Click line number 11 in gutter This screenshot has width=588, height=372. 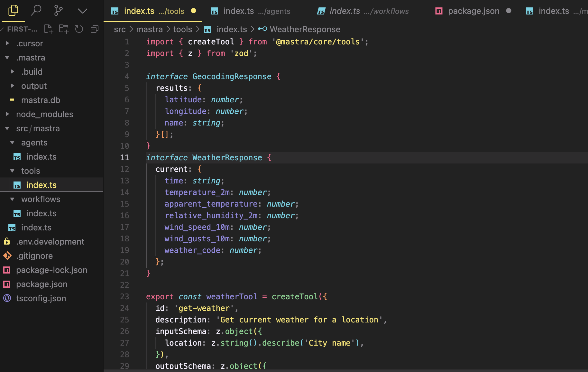click(124, 158)
